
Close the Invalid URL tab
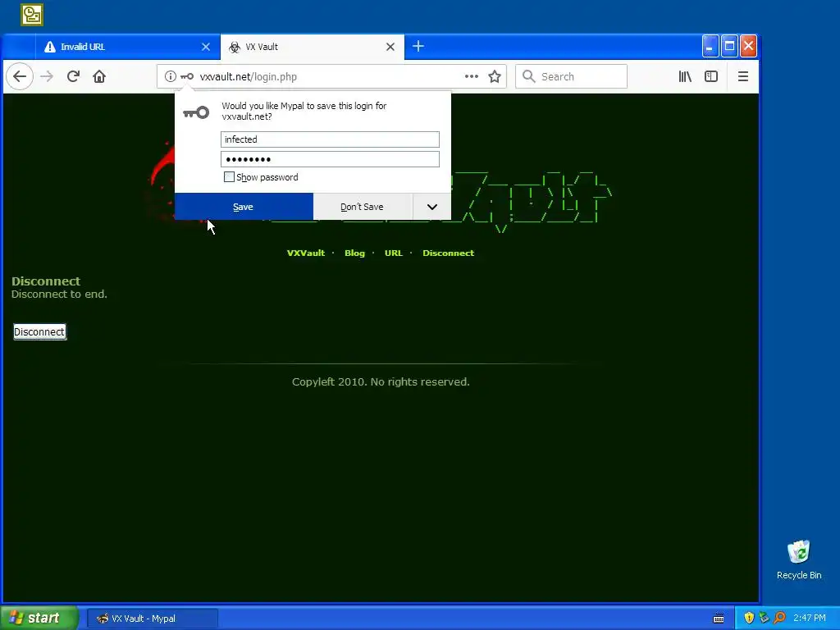point(206,47)
